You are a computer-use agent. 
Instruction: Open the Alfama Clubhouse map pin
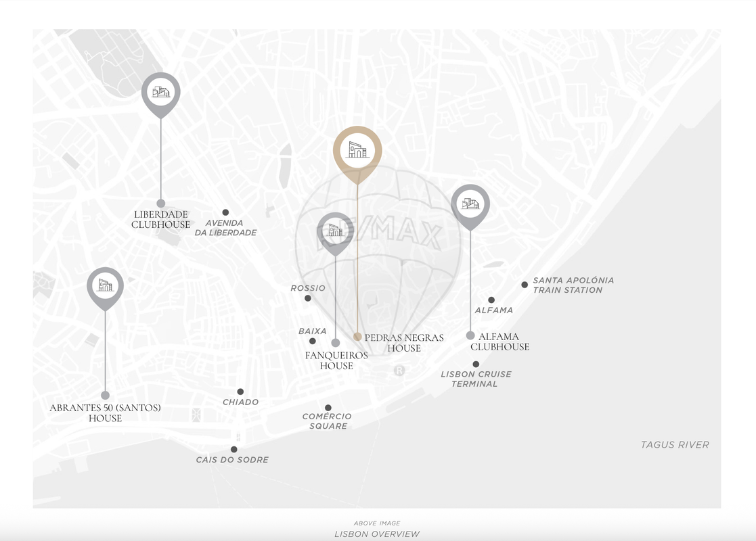pyautogui.click(x=470, y=204)
